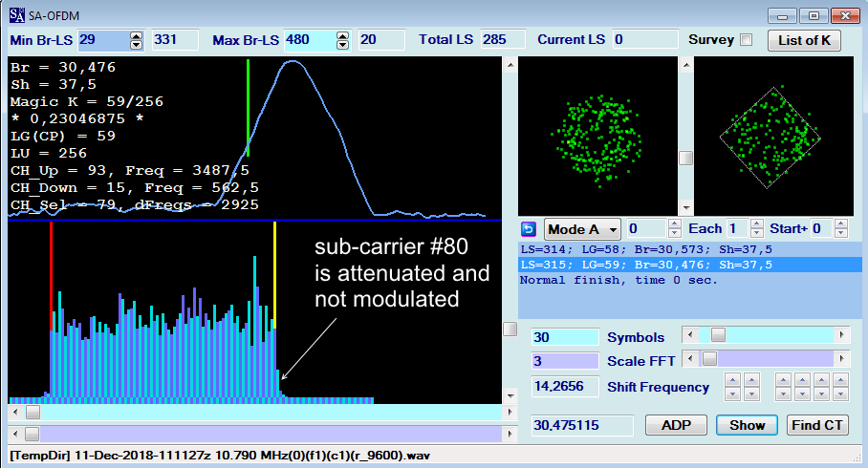Select the LS=314 result row
The image size is (868, 468).
pyautogui.click(x=690, y=249)
